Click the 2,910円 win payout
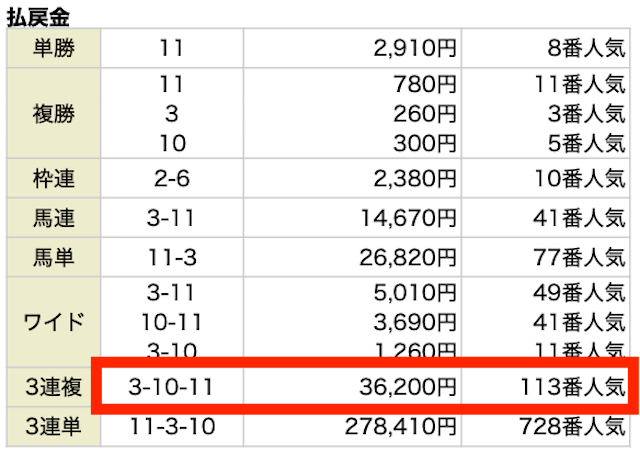 414,48
